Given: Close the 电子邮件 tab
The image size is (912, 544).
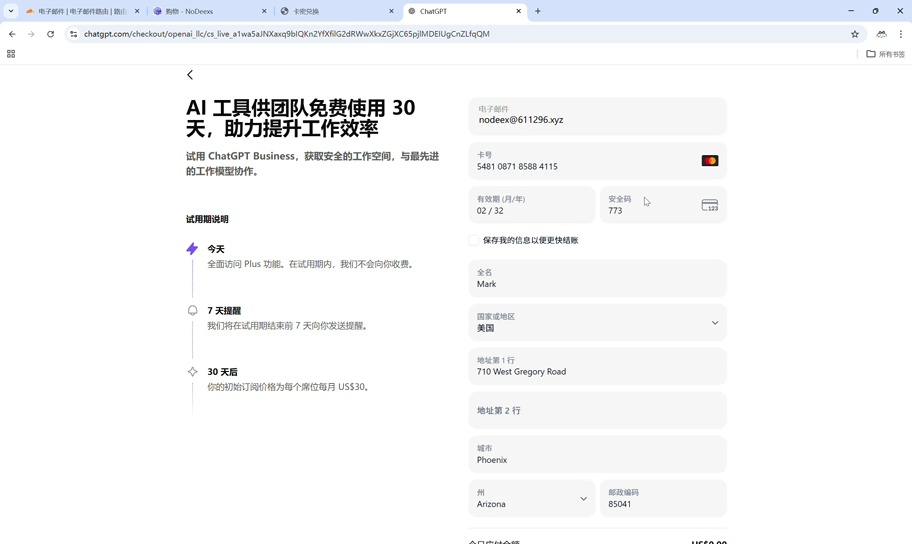Looking at the screenshot, I should (137, 11).
